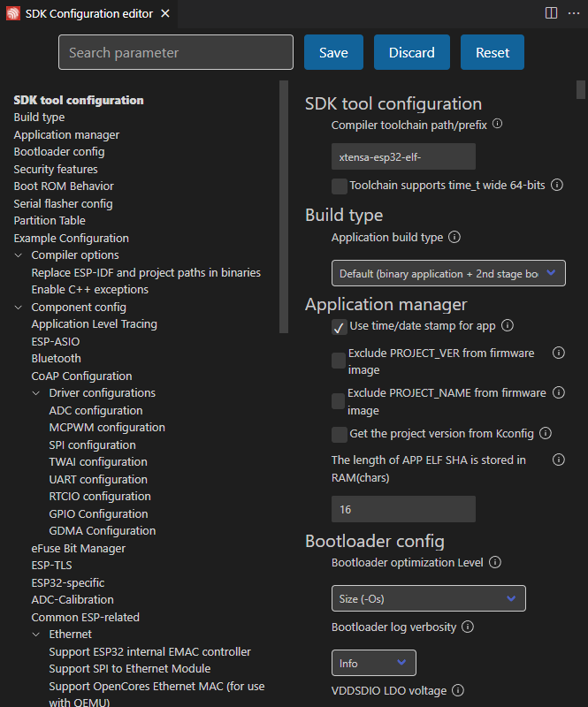The height and width of the screenshot is (707, 588).
Task: Open the Application build type dropdown
Action: pyautogui.click(x=448, y=273)
